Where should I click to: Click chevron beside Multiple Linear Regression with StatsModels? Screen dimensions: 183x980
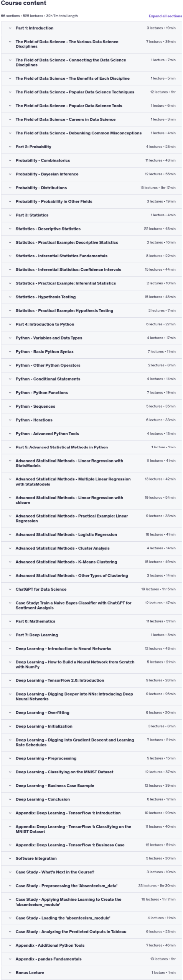pos(10,479)
